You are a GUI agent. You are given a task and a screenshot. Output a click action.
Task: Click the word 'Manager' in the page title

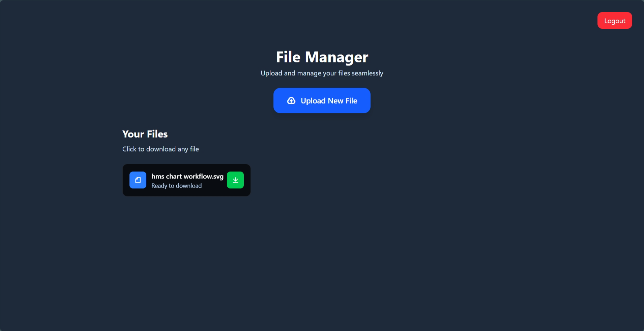[336, 57]
